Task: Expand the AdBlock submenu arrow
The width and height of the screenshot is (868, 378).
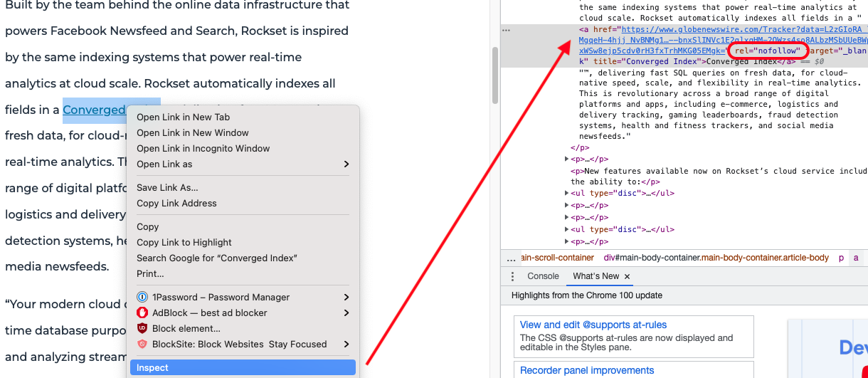Action: click(346, 313)
